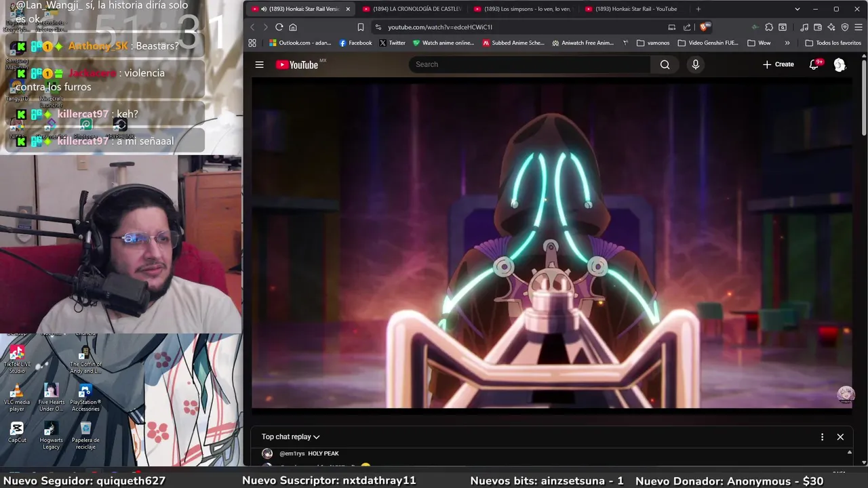Activate voice search microphone on YouTube

coord(695,64)
